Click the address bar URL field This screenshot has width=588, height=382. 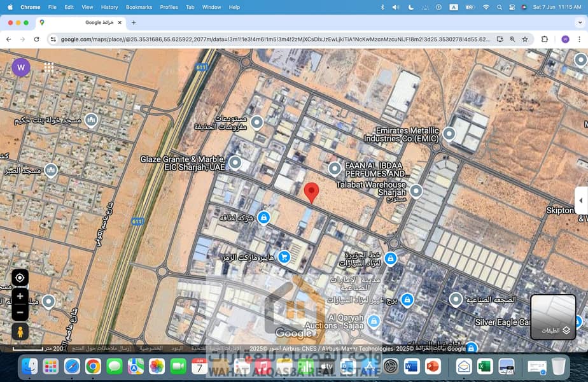(x=276, y=39)
